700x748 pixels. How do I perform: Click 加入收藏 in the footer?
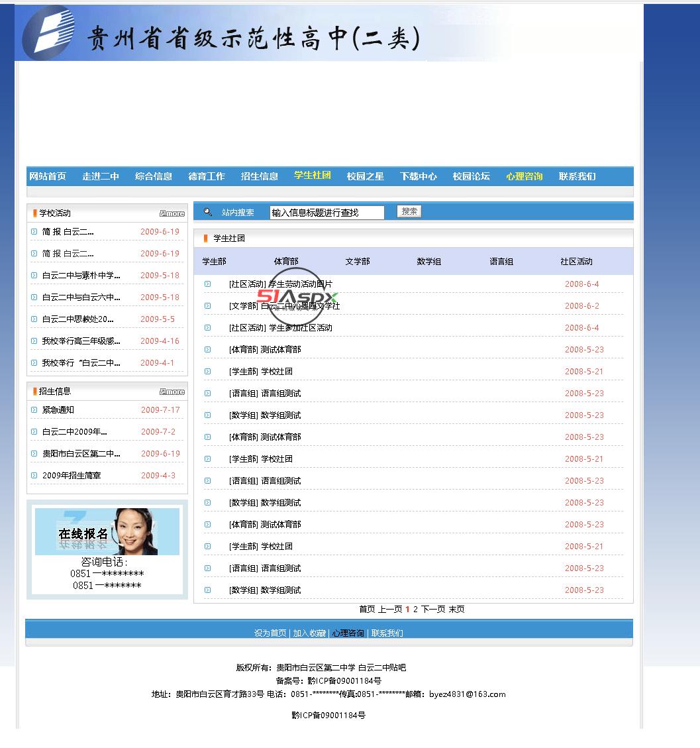pyautogui.click(x=309, y=633)
